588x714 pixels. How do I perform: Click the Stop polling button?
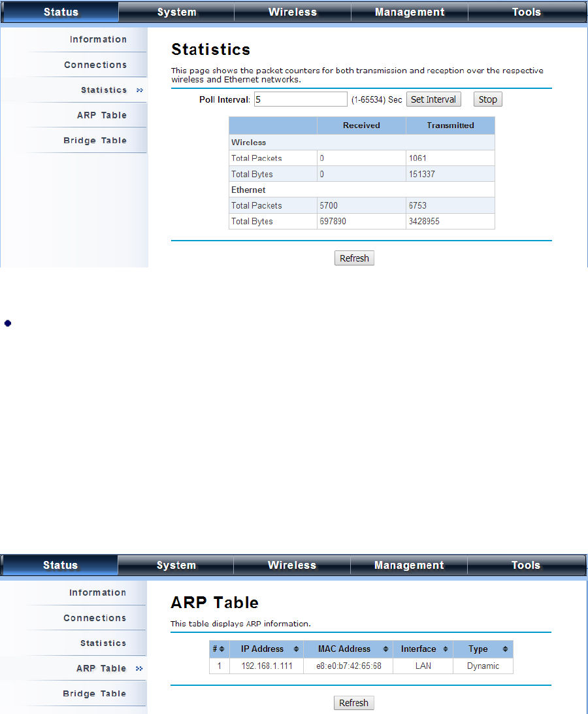pos(488,99)
